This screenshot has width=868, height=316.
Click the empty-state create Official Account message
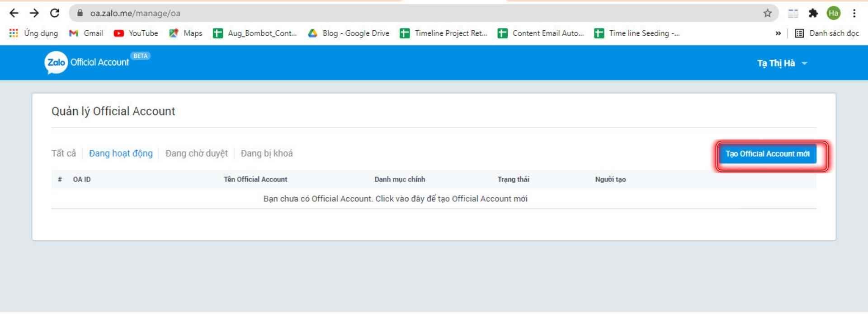(x=395, y=199)
